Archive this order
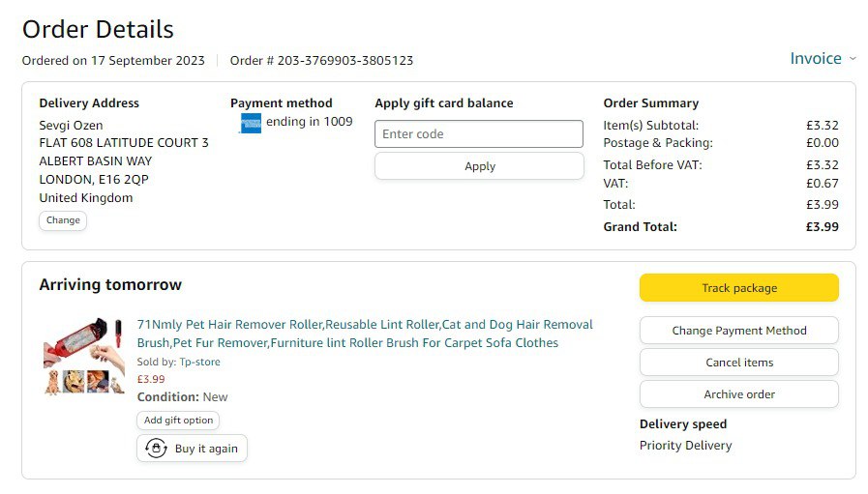Screen dimensions: 868x494 pyautogui.click(x=738, y=394)
